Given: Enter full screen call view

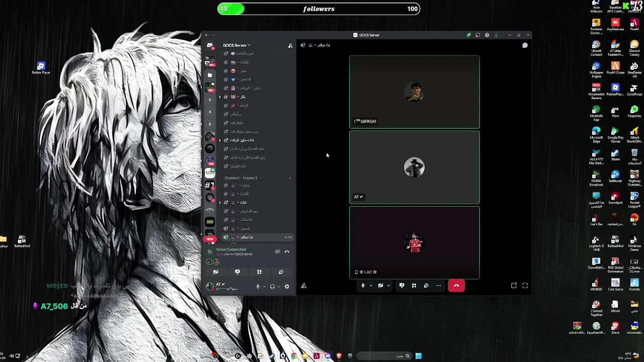Looking at the screenshot, I should click(525, 286).
